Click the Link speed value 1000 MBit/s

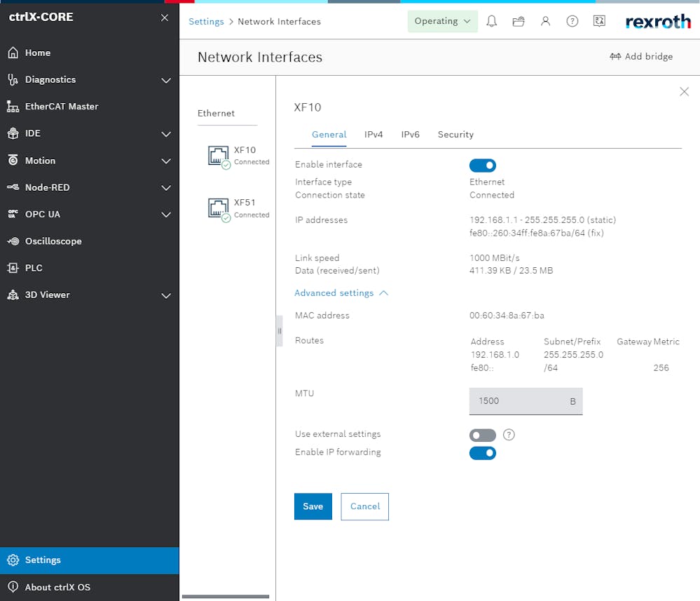[x=494, y=258]
